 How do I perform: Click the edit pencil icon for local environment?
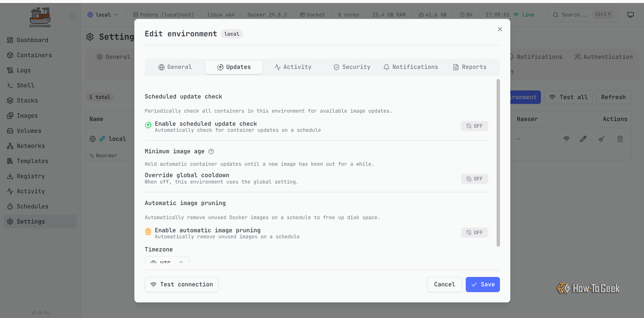tap(583, 139)
